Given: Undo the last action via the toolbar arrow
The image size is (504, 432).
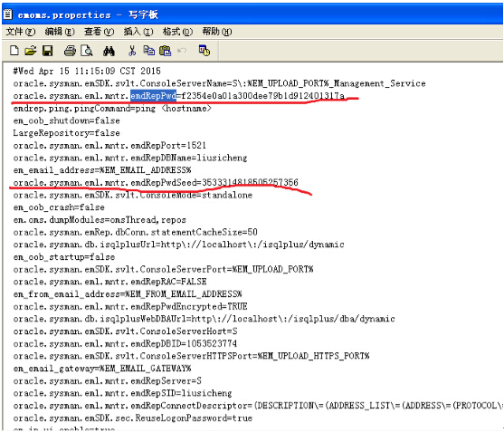Looking at the screenshot, I should 182,51.
